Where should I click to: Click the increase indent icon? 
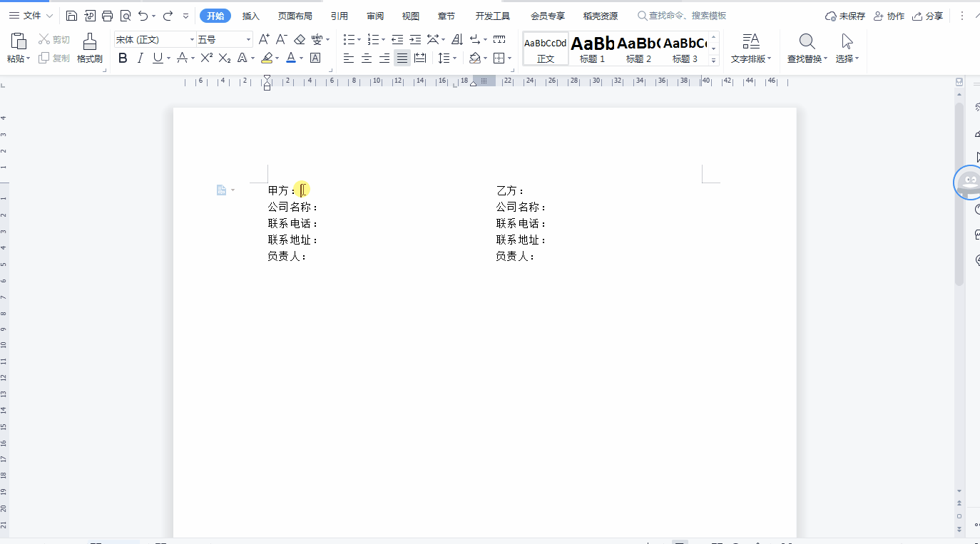click(414, 39)
